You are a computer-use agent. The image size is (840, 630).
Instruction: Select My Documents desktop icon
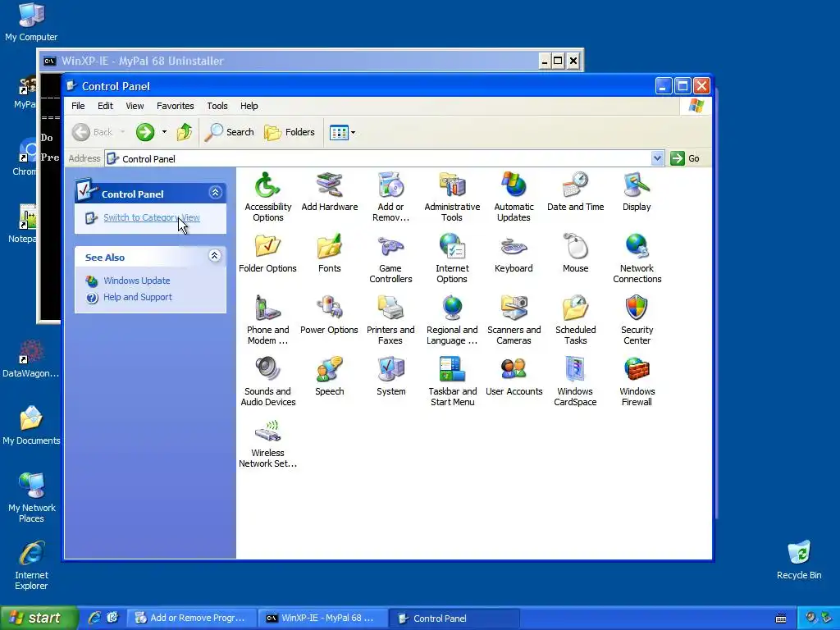(x=31, y=426)
